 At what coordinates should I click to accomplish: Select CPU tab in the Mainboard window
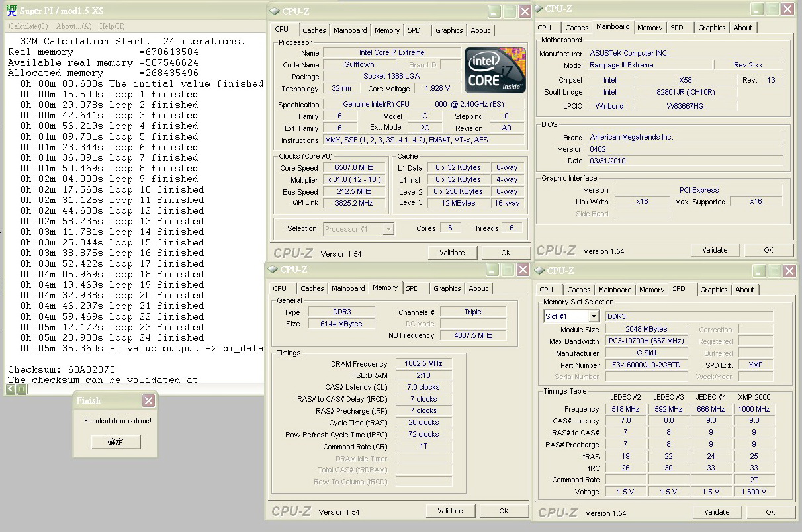tap(545, 28)
